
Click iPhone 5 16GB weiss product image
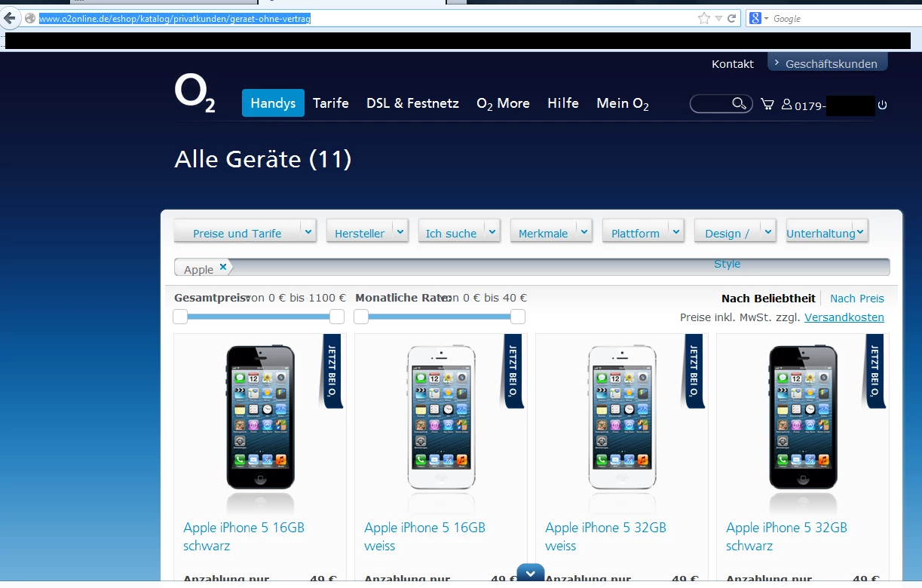[x=441, y=417]
